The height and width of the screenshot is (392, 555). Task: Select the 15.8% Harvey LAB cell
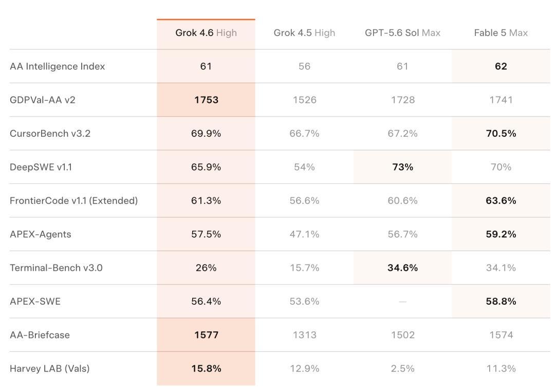pyautogui.click(x=206, y=369)
